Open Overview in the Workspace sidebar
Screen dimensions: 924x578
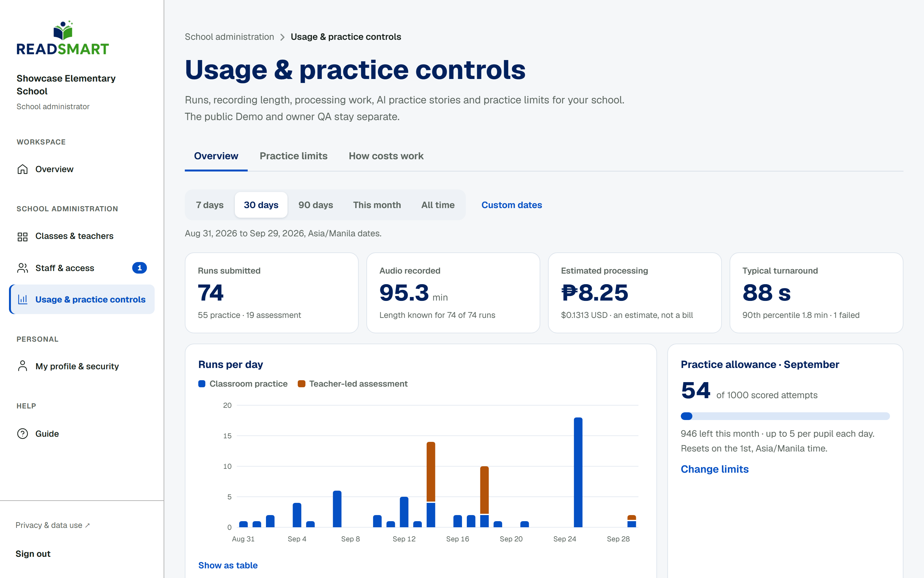pyautogui.click(x=82, y=169)
